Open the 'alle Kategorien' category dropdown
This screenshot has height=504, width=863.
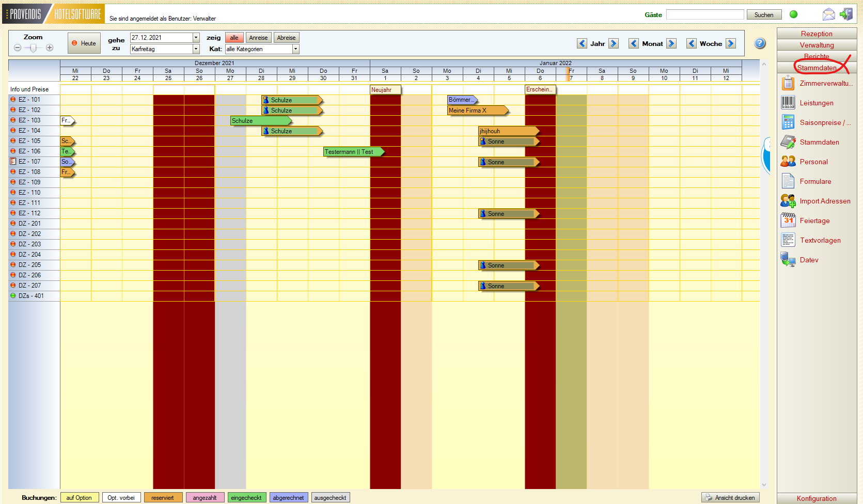pos(295,49)
